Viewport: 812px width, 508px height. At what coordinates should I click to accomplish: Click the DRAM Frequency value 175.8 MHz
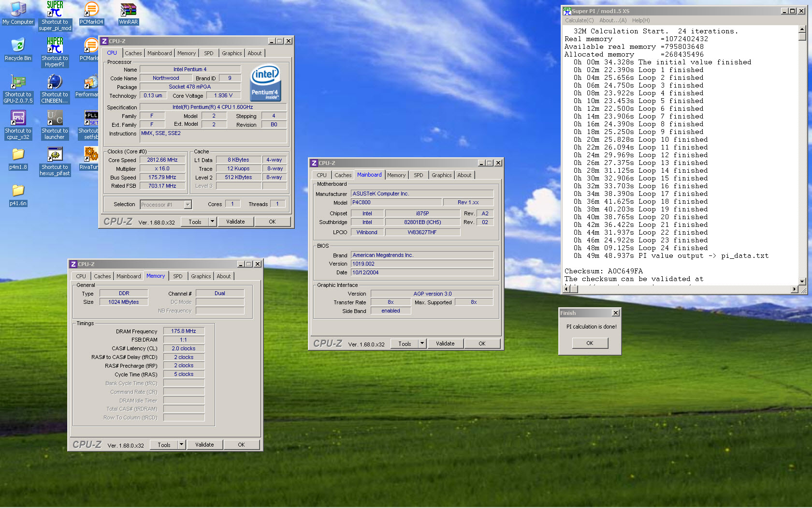tap(184, 331)
